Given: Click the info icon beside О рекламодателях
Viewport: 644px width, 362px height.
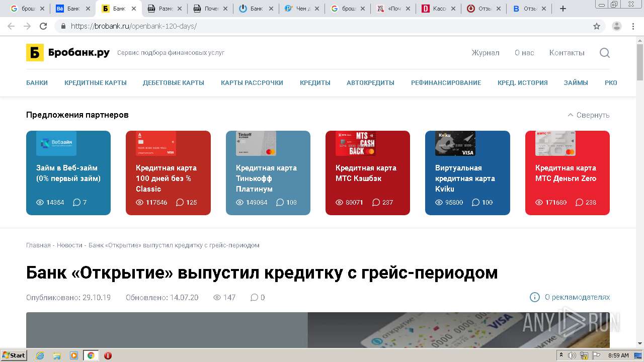Looking at the screenshot, I should coord(535,297).
